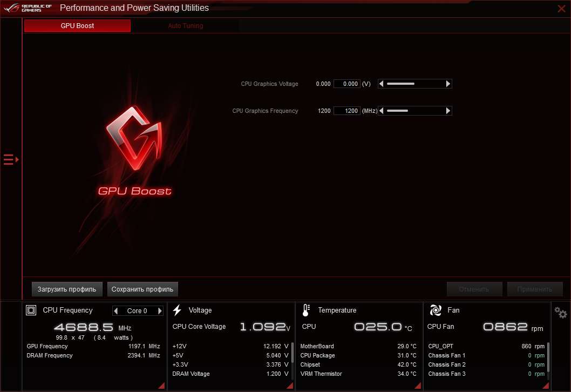The image size is (571, 392).
Task: Click the Chipset temperature row
Action: [358, 364]
